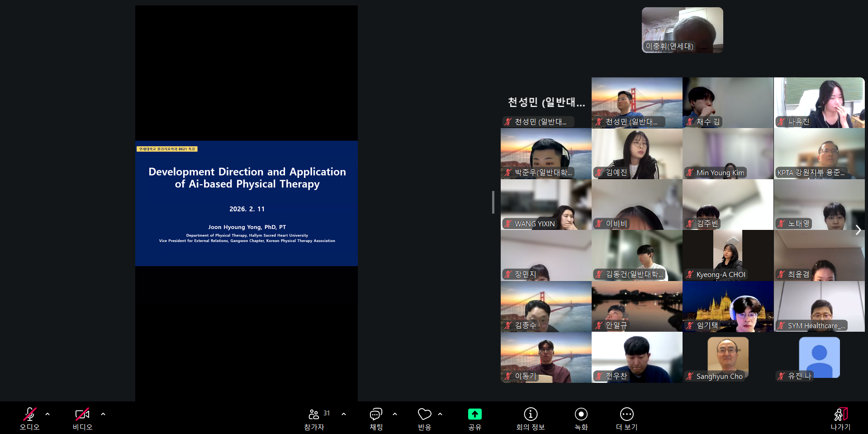
Task: Expand the participants options arrow
Action: [344, 414]
